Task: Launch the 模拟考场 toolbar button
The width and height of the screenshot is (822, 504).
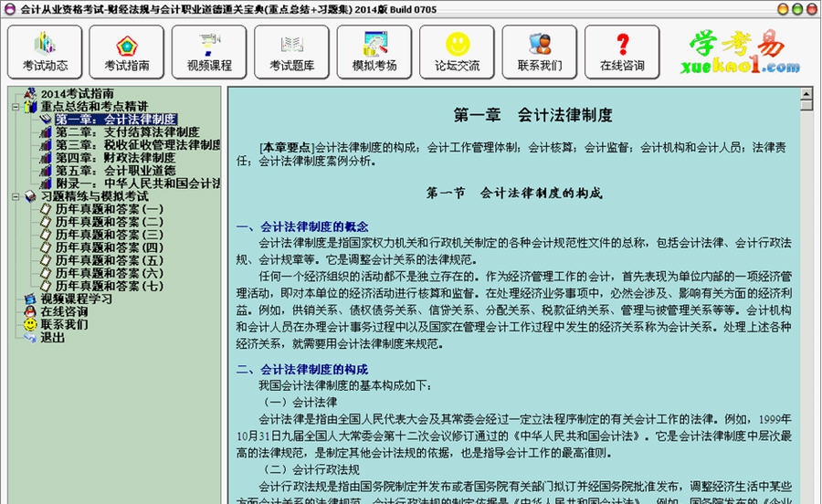Action: [374, 52]
